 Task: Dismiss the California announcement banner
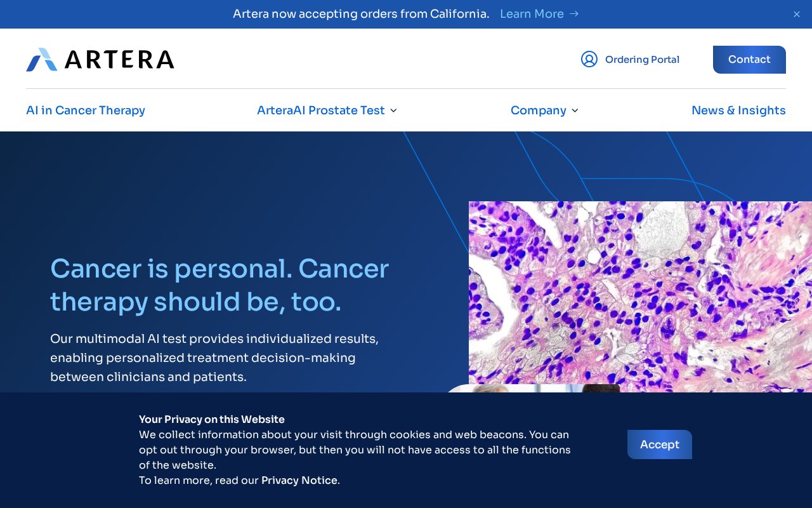click(797, 14)
